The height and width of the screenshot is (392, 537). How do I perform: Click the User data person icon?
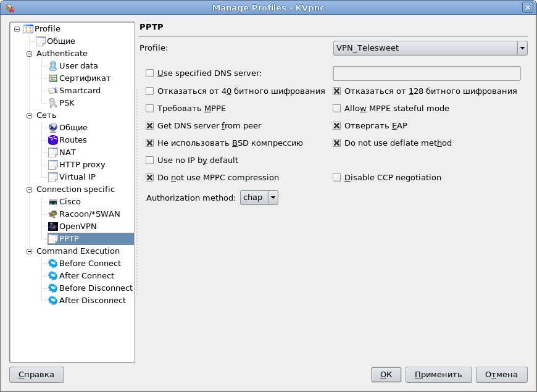(x=53, y=66)
